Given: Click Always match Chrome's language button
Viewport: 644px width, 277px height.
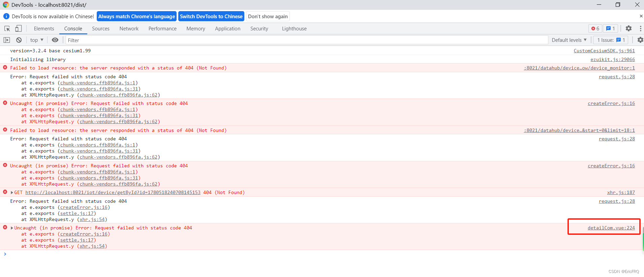Looking at the screenshot, I should pyautogui.click(x=137, y=17).
